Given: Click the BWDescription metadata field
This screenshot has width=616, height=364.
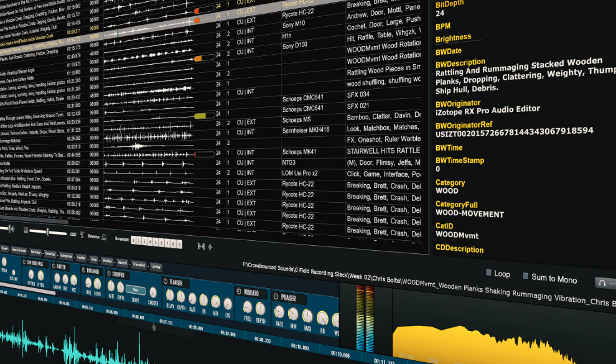Looking at the screenshot, I should (460, 62).
